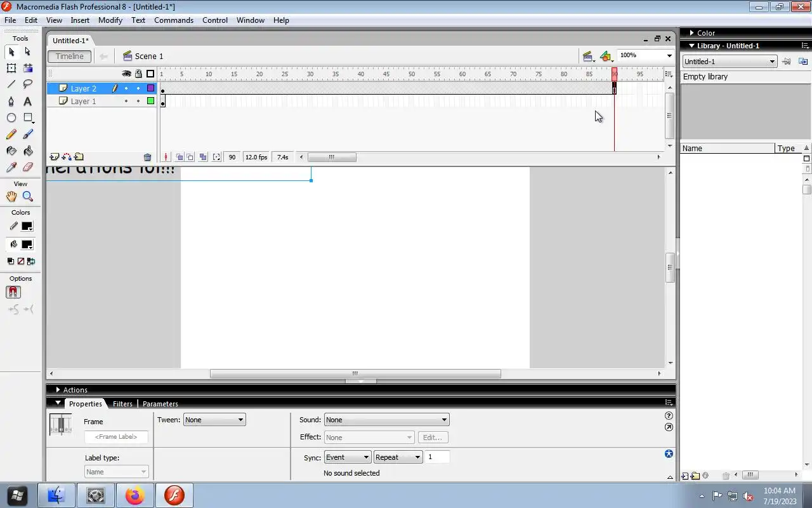The height and width of the screenshot is (508, 812).
Task: Select the Eyedropper tool
Action: (x=11, y=168)
